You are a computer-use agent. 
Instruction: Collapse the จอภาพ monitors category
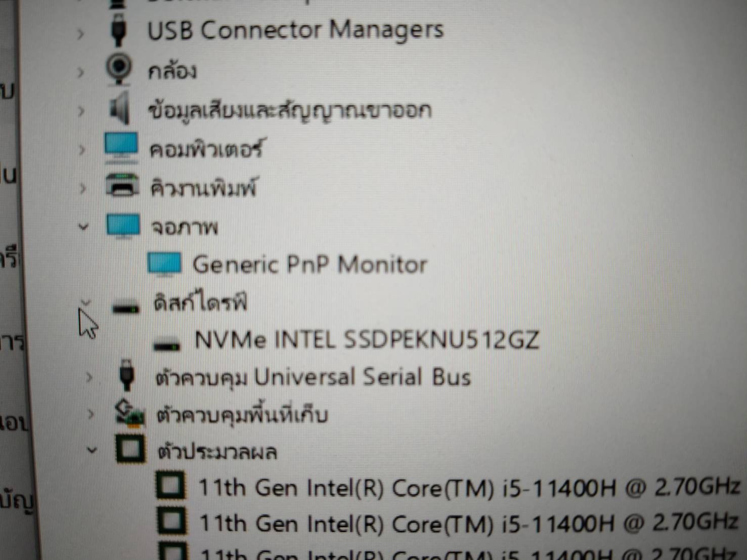click(83, 227)
